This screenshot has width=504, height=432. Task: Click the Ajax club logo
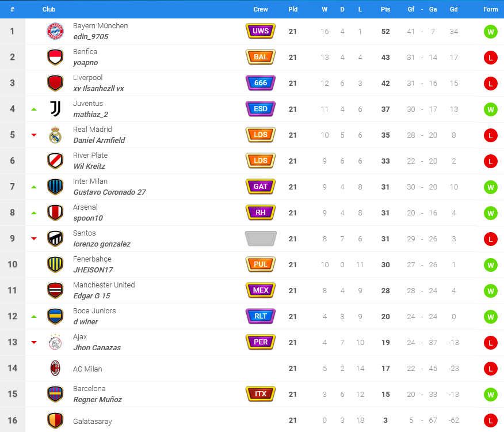tap(55, 342)
